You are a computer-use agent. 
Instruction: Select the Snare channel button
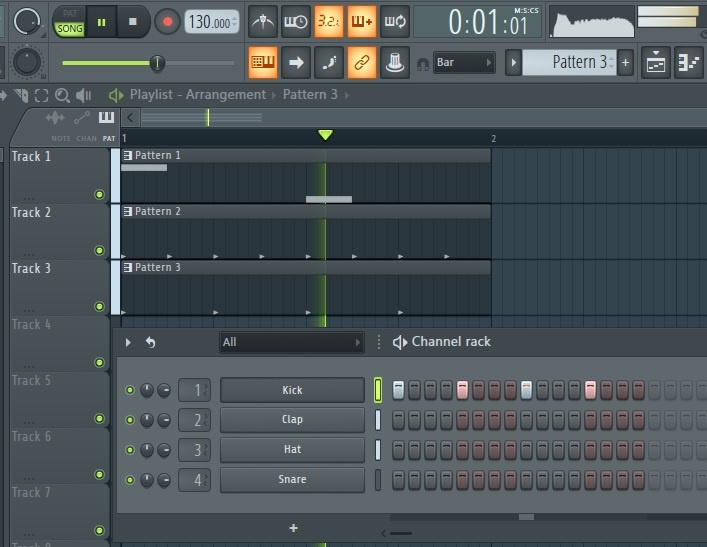click(292, 479)
